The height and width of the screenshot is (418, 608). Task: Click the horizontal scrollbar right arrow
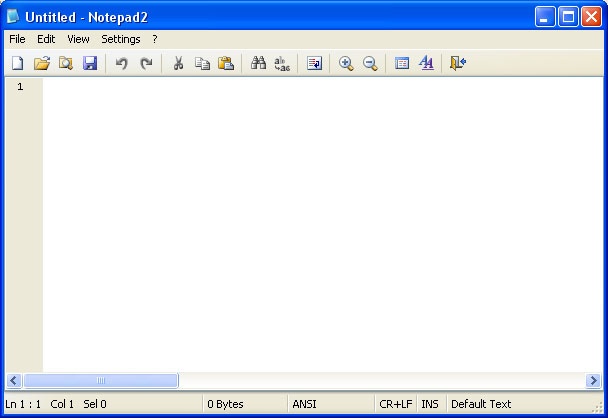[x=593, y=381]
